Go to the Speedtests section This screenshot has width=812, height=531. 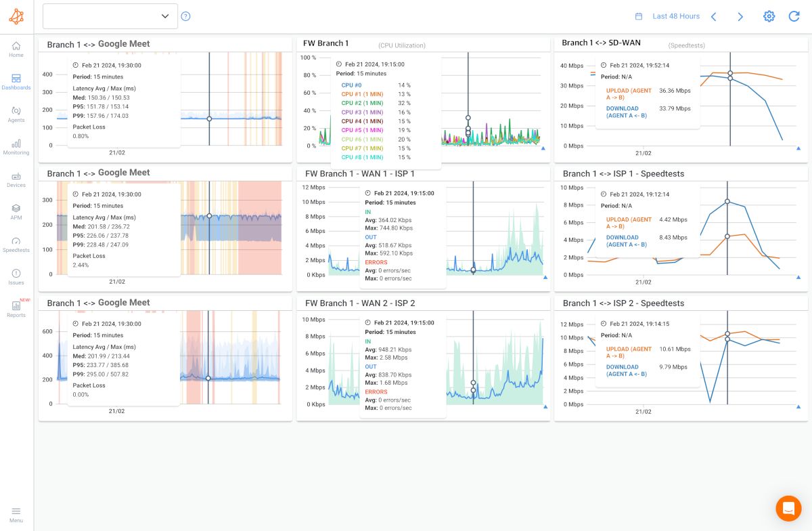point(16,244)
